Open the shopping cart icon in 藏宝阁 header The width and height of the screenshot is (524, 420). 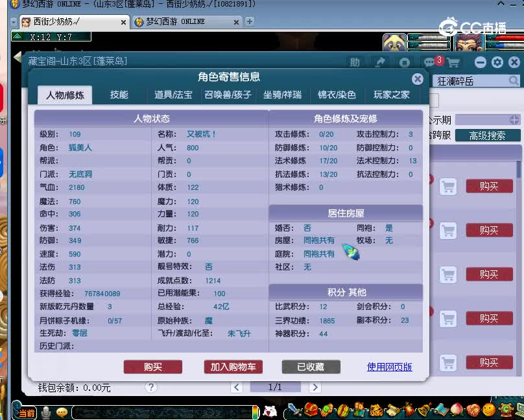click(453, 62)
